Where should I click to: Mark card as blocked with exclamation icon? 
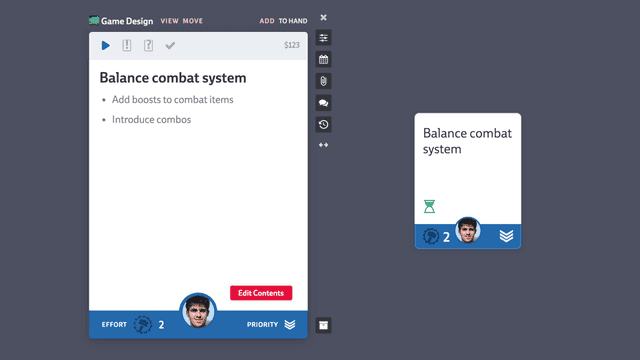(x=127, y=45)
